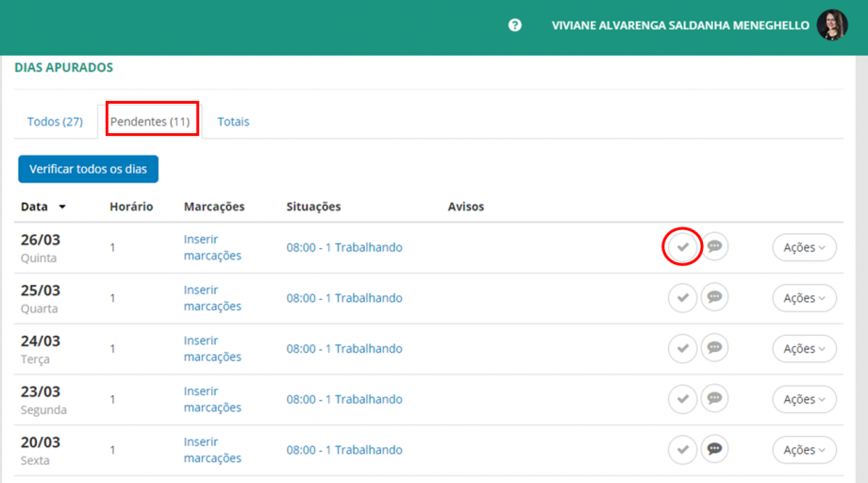
Task: Open the comment bubble for 25/03
Action: (715, 298)
